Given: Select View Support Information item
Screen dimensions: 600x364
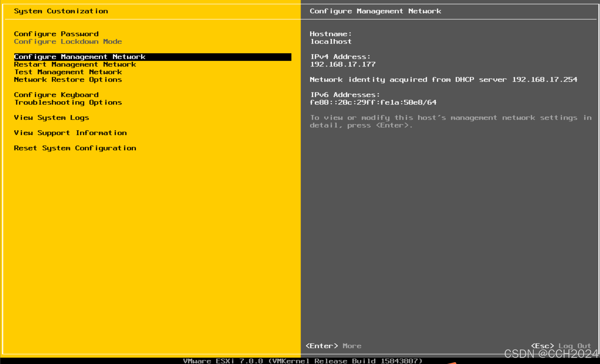Looking at the screenshot, I should pos(70,133).
